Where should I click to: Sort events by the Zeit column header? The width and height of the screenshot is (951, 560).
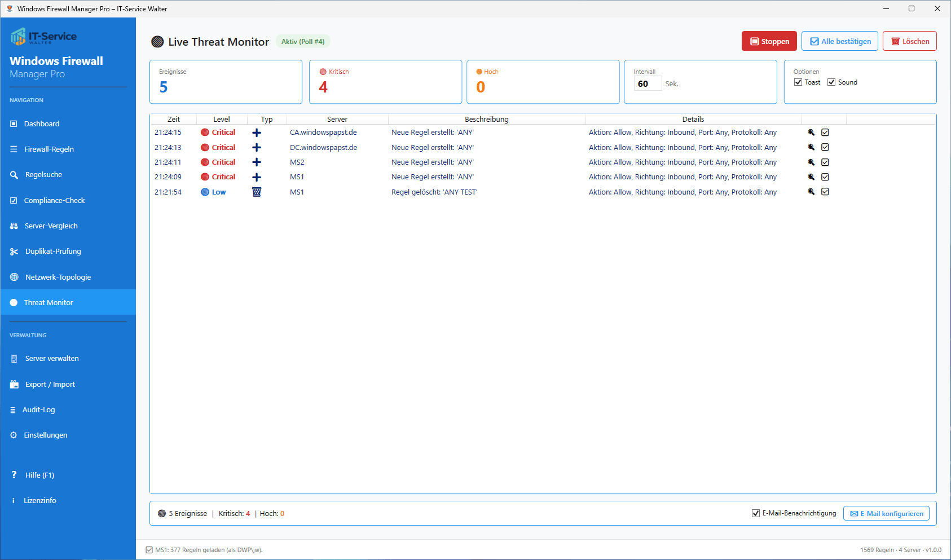point(174,119)
